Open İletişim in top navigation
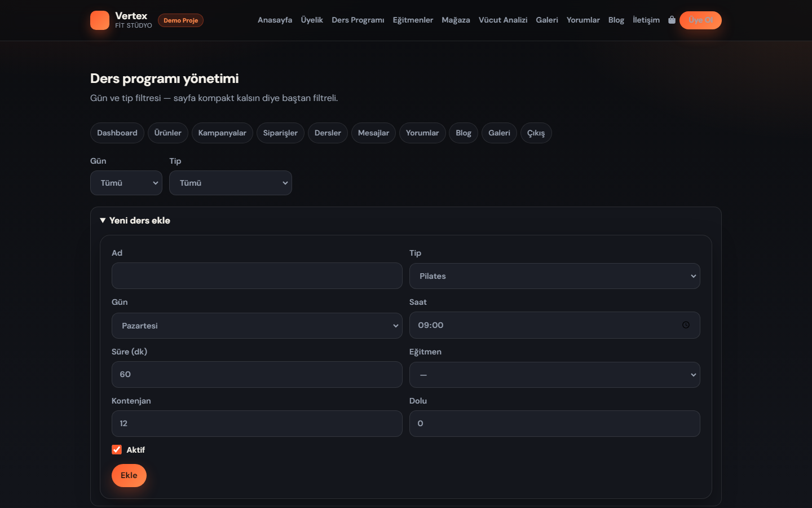Image resolution: width=812 pixels, height=508 pixels. [646, 20]
